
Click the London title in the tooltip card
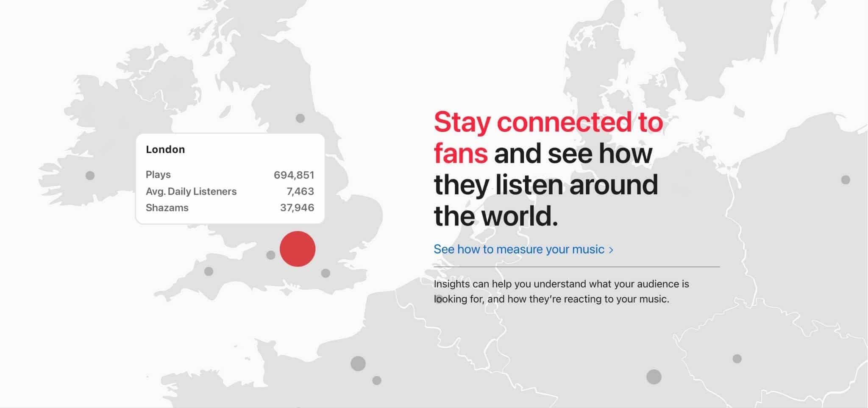click(x=165, y=149)
